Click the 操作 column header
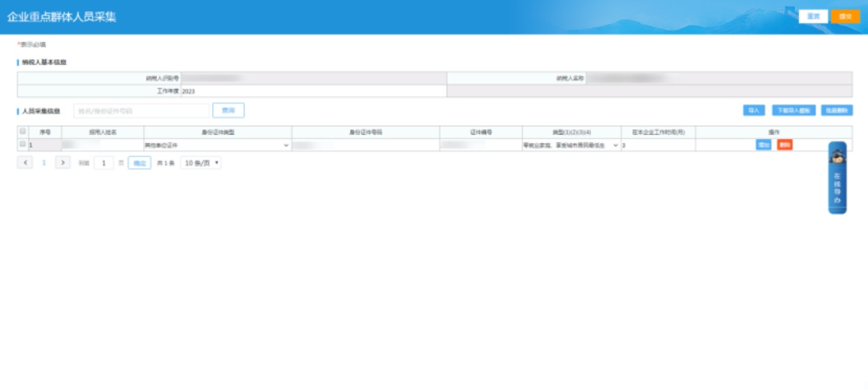 (x=774, y=133)
